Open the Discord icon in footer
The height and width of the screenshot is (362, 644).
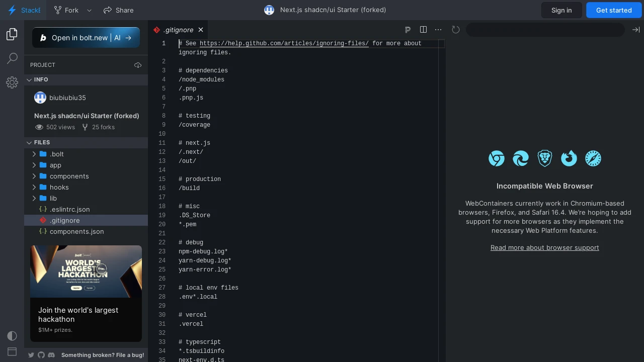pyautogui.click(x=51, y=355)
